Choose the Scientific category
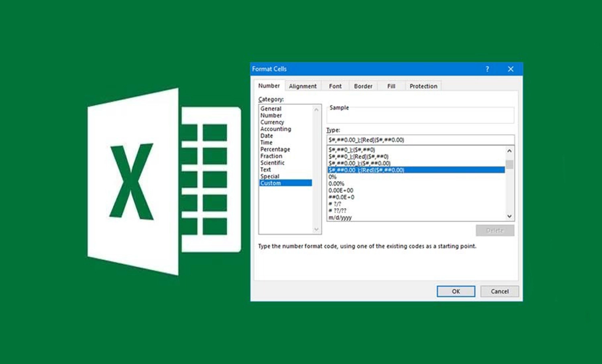The height and width of the screenshot is (364, 602). coord(273,163)
